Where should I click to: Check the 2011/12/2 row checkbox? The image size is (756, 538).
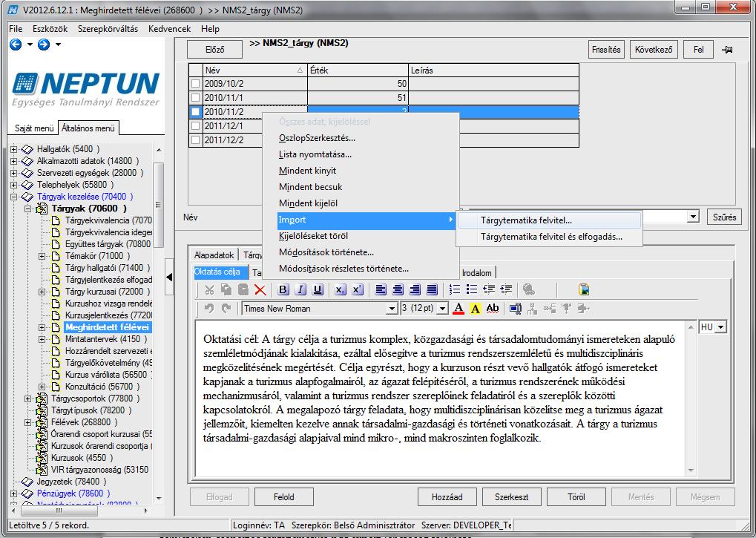coord(195,140)
